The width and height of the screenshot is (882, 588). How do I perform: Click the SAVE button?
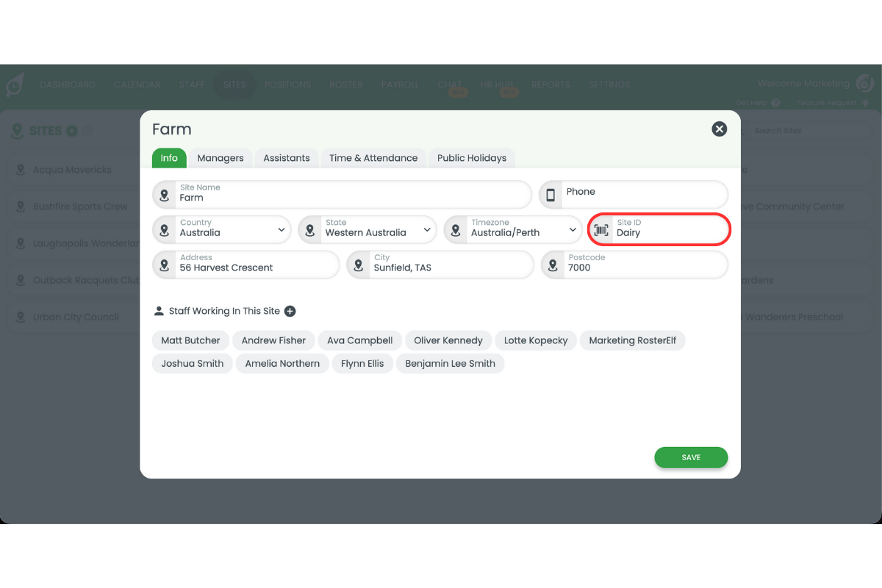click(691, 457)
